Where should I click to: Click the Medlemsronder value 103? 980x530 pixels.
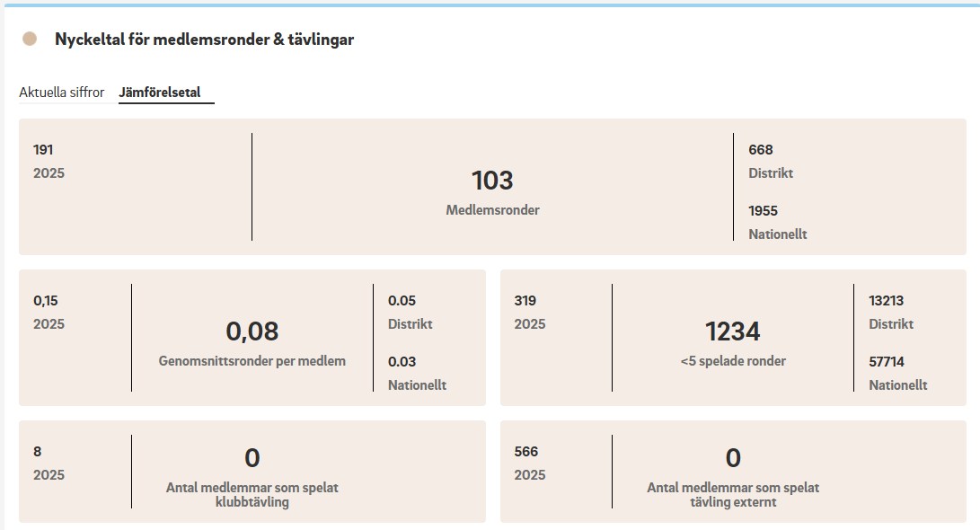point(492,181)
